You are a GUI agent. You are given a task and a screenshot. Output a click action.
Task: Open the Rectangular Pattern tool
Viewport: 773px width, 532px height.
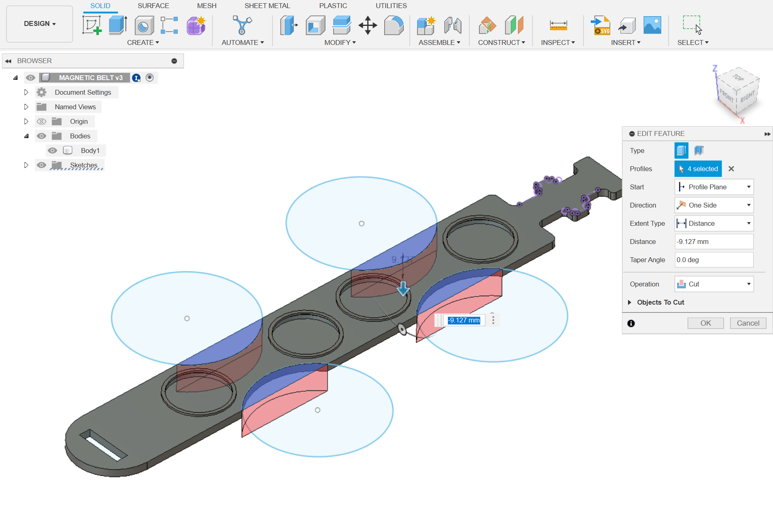click(x=169, y=25)
